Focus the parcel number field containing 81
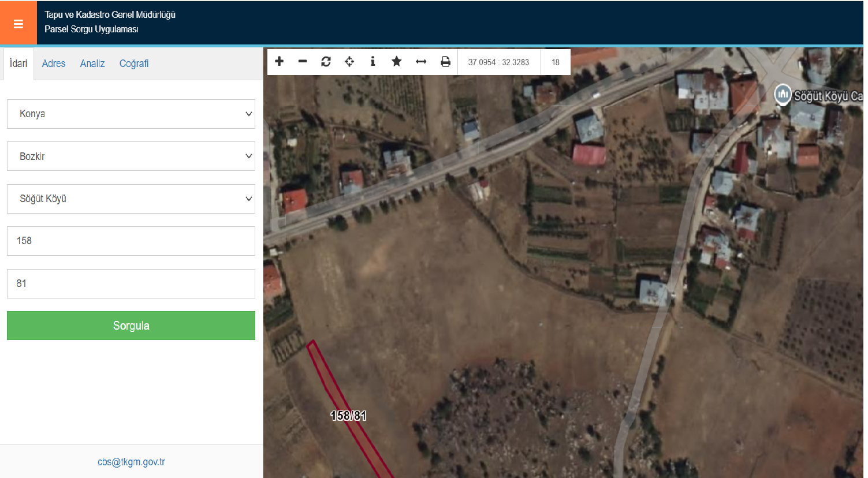The width and height of the screenshot is (868, 478). coord(131,283)
